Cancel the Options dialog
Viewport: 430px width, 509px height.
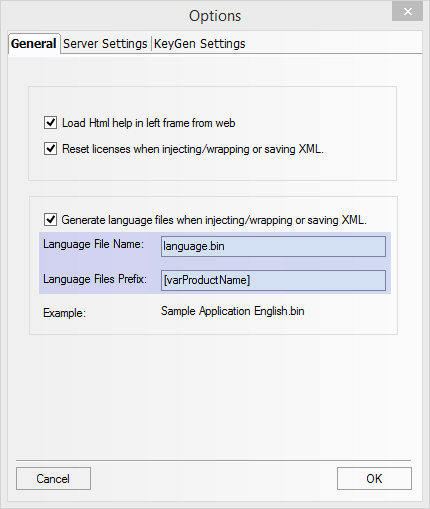(x=53, y=479)
